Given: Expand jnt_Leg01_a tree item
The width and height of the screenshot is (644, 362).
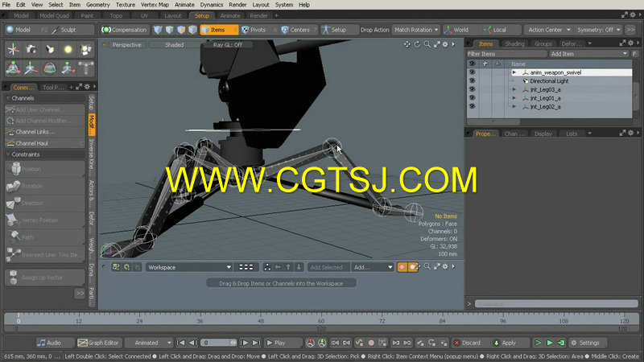Looking at the screenshot, I should coord(514,98).
